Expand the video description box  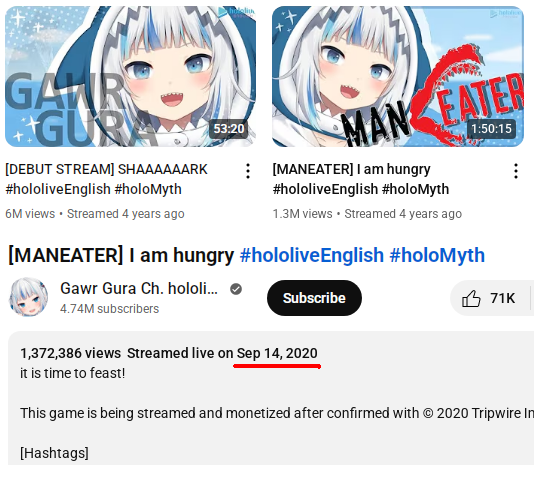coord(271,398)
